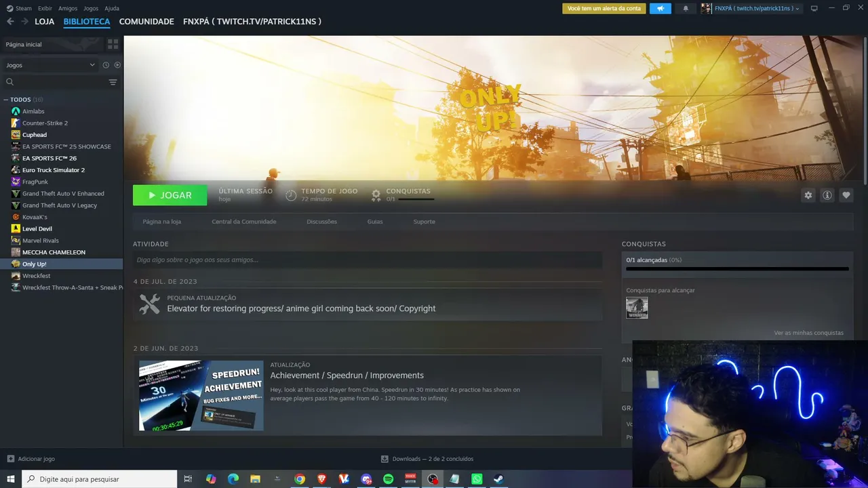Click the Página inicial button

pos(52,44)
